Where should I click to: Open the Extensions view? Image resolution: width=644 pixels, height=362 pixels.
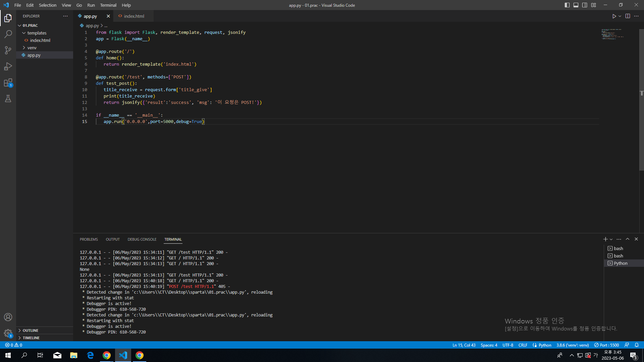8,82
